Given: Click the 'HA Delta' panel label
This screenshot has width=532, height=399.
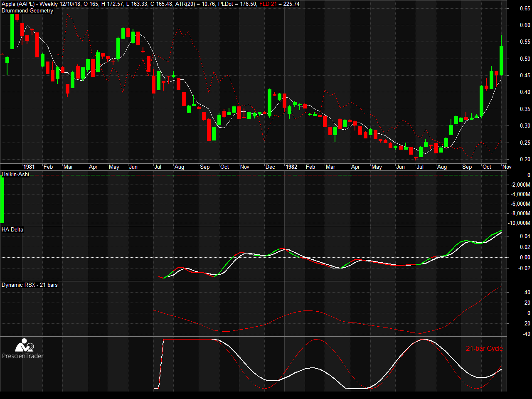Looking at the screenshot, I should pyautogui.click(x=12, y=229).
